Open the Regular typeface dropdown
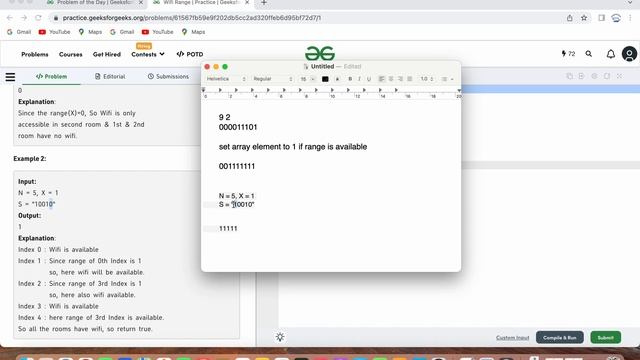Viewport: 640px width, 360px height. pos(273,79)
